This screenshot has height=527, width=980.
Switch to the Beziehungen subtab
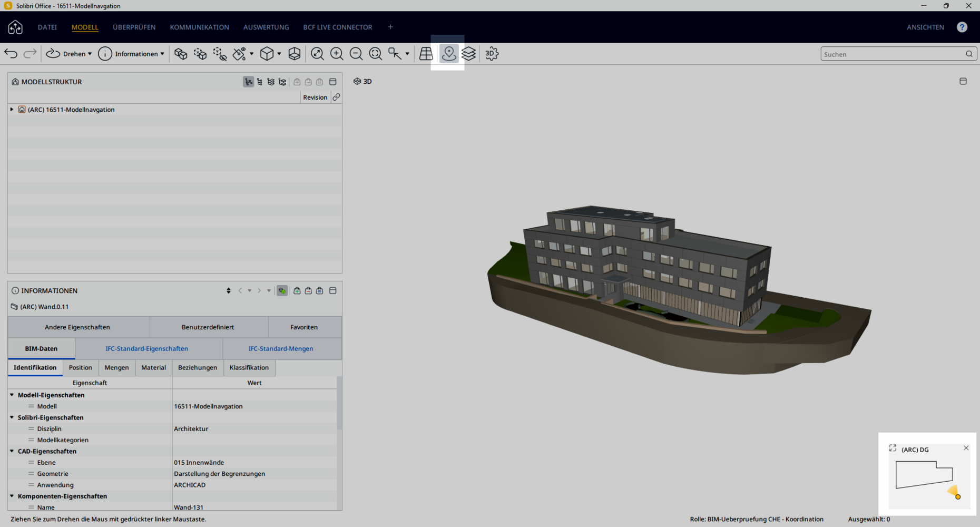click(198, 368)
